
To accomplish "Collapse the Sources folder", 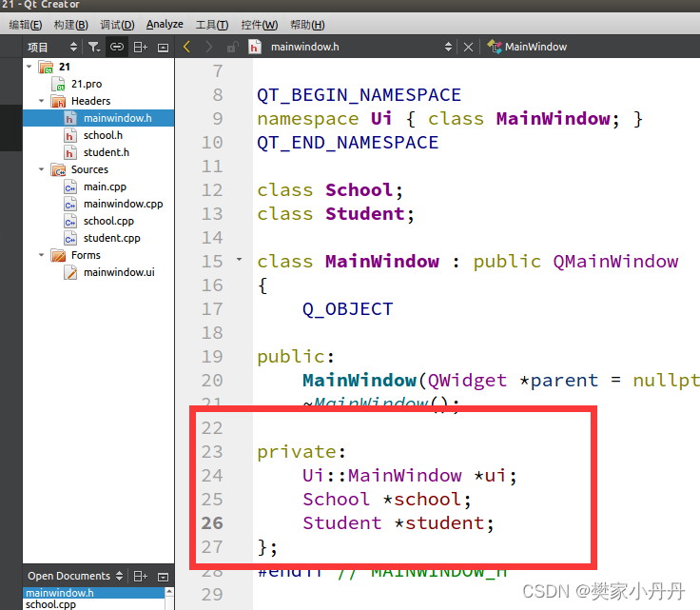I will pyautogui.click(x=41, y=169).
